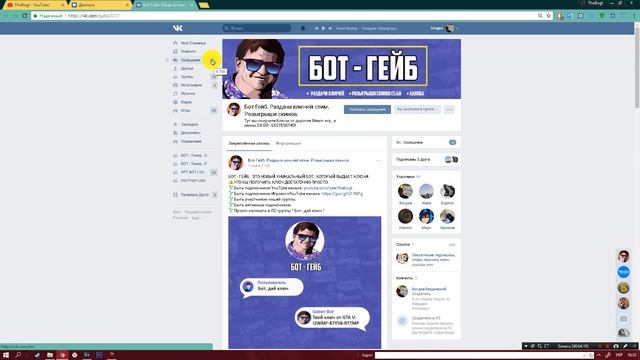Image resolution: width=640 pixels, height=360 pixels.
Task: Click the VK logo in header
Action: [178, 28]
